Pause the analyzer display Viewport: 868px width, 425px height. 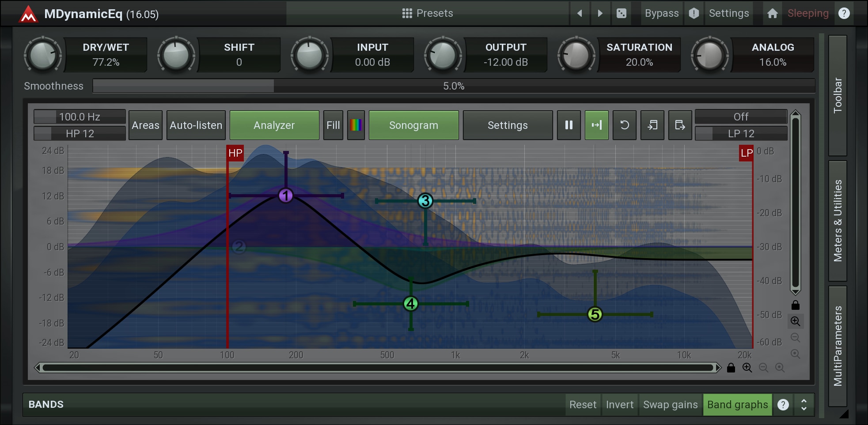[x=569, y=125]
